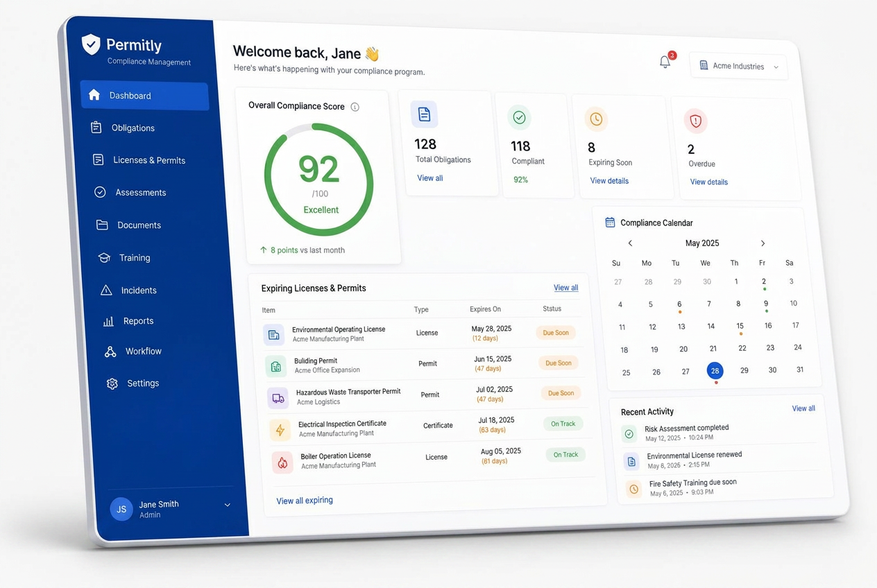Click 'Risk Assessment completed' activity entry
Screen dimensions: 877x588
click(x=687, y=429)
